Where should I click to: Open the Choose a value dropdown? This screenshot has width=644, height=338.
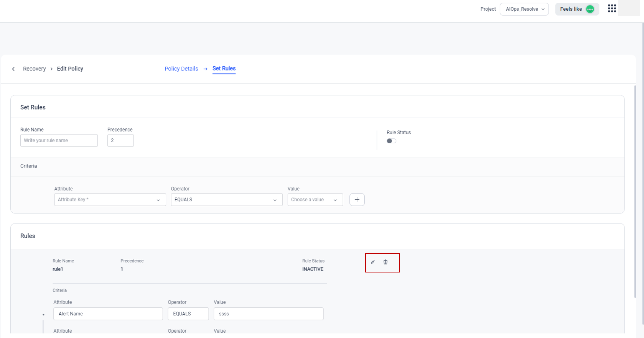tap(315, 200)
